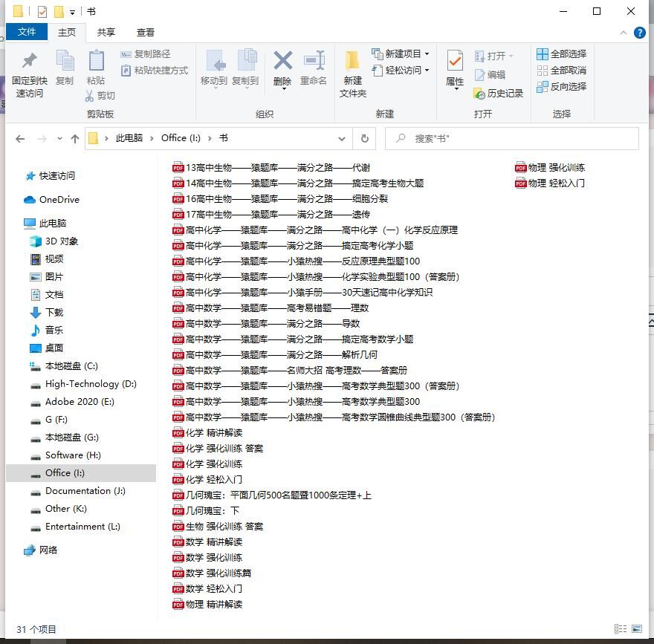Image resolution: width=654 pixels, height=644 pixels.
Task: Refresh the current folder view
Action: 364,138
